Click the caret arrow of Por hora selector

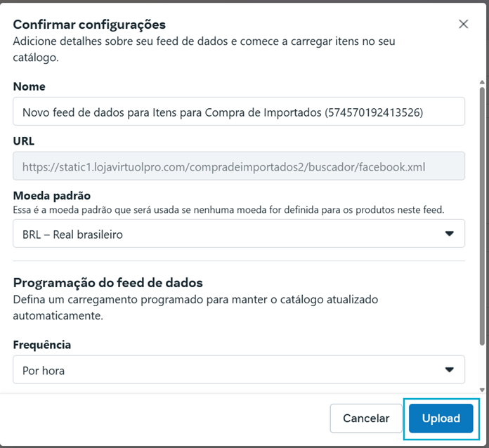click(x=449, y=370)
